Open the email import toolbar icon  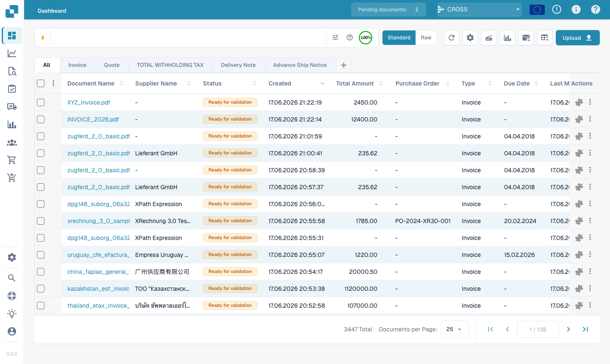(x=526, y=38)
